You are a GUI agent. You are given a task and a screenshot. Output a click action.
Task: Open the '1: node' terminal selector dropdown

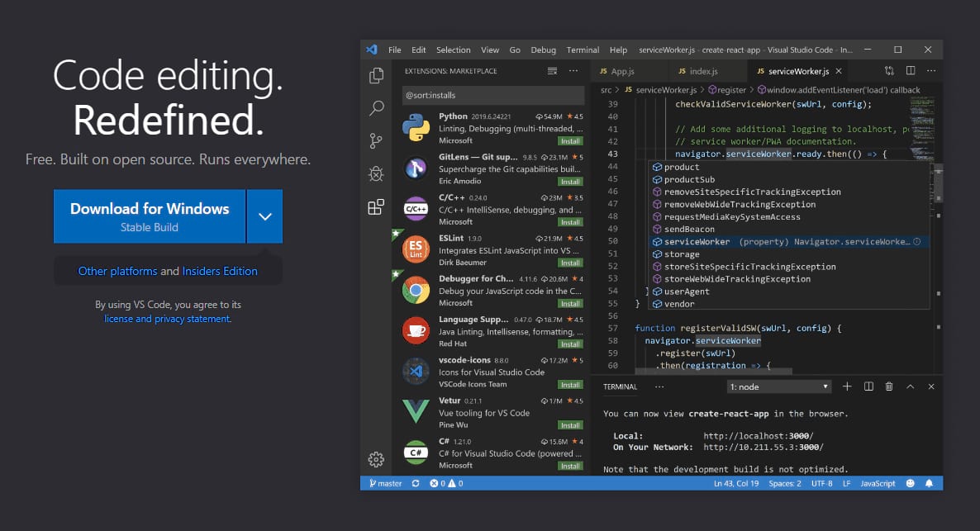pyautogui.click(x=778, y=386)
